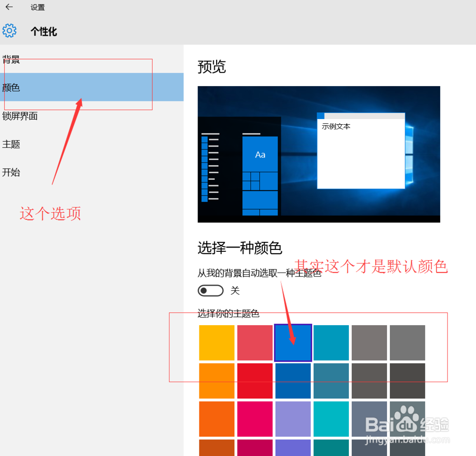Image resolution: width=476 pixels, height=456 pixels.
Task: Open the 主题 settings page
Action: [x=11, y=144]
